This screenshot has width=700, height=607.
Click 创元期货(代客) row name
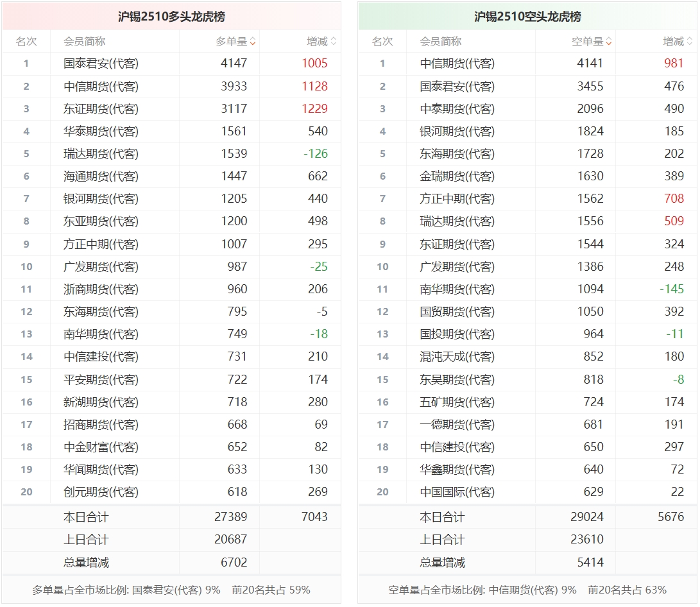click(x=101, y=492)
